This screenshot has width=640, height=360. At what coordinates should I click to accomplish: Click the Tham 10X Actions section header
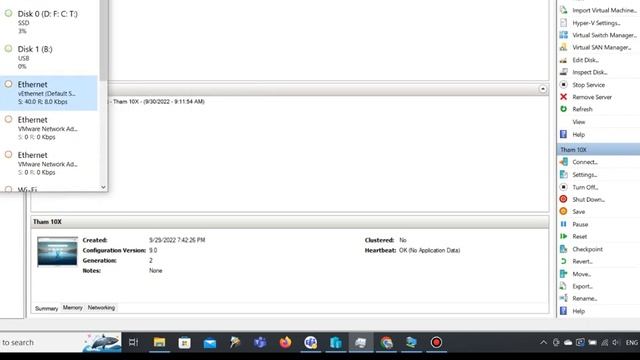coord(598,149)
